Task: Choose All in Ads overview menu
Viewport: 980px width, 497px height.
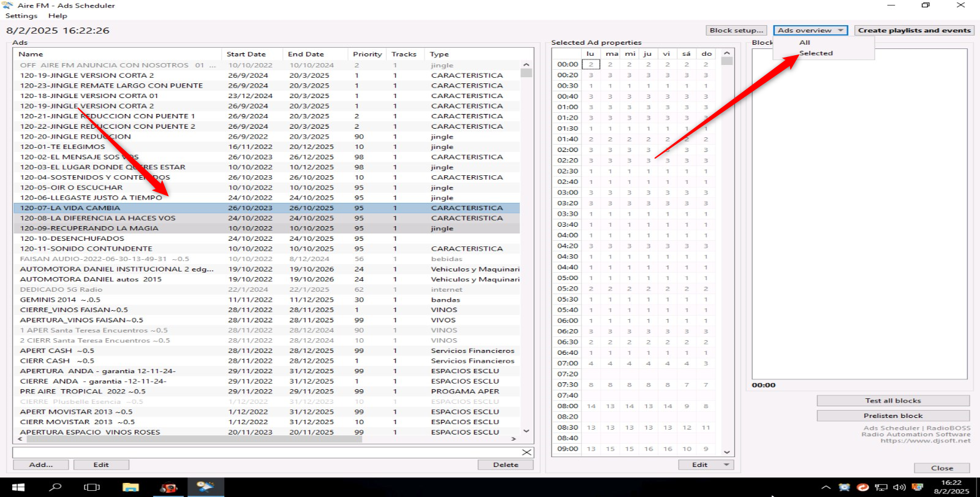Action: click(804, 42)
